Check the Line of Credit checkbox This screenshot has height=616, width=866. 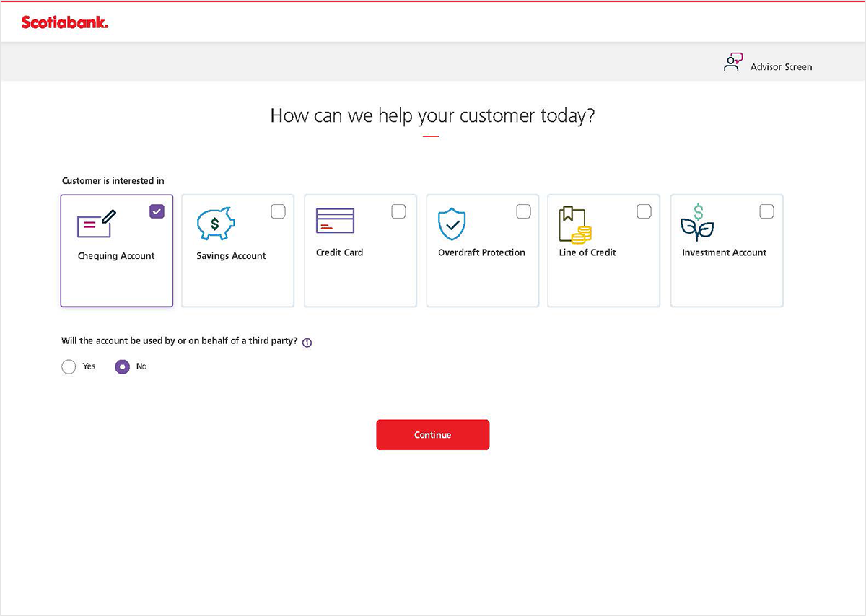644,211
